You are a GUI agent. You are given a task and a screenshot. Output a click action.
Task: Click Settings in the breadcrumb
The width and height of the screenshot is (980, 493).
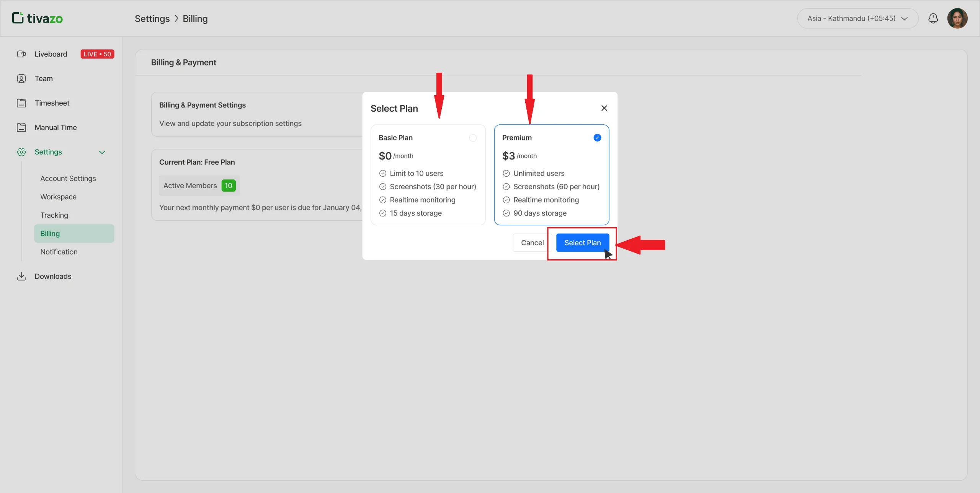[152, 19]
